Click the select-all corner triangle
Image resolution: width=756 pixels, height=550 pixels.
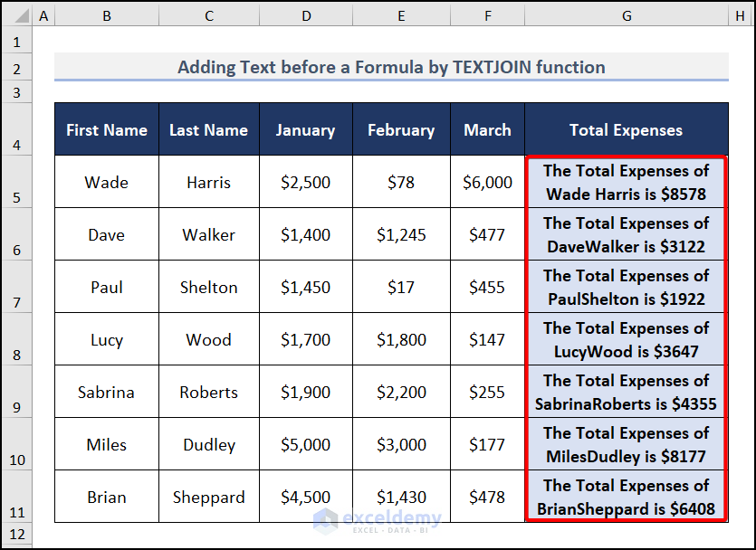tap(17, 15)
